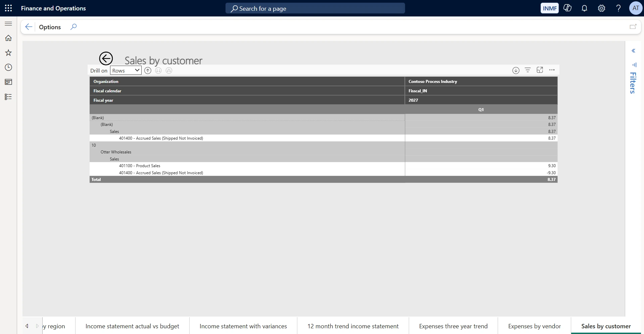
Task: Click the Total row label
Action: (x=96, y=180)
